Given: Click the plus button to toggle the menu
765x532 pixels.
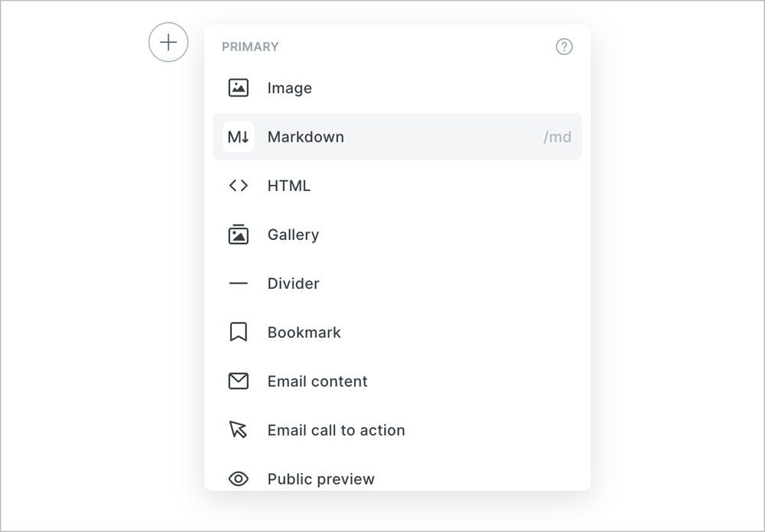Looking at the screenshot, I should click(x=168, y=42).
